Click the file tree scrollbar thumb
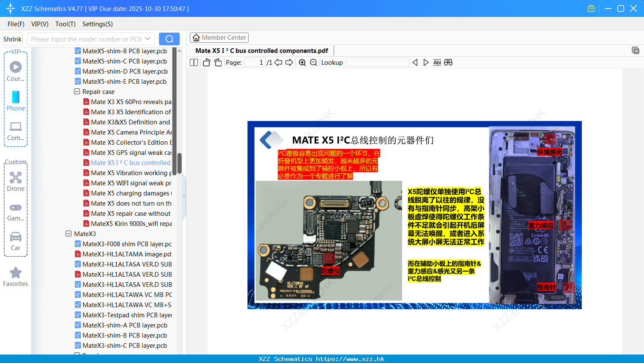This screenshot has height=363, width=644. [x=179, y=163]
